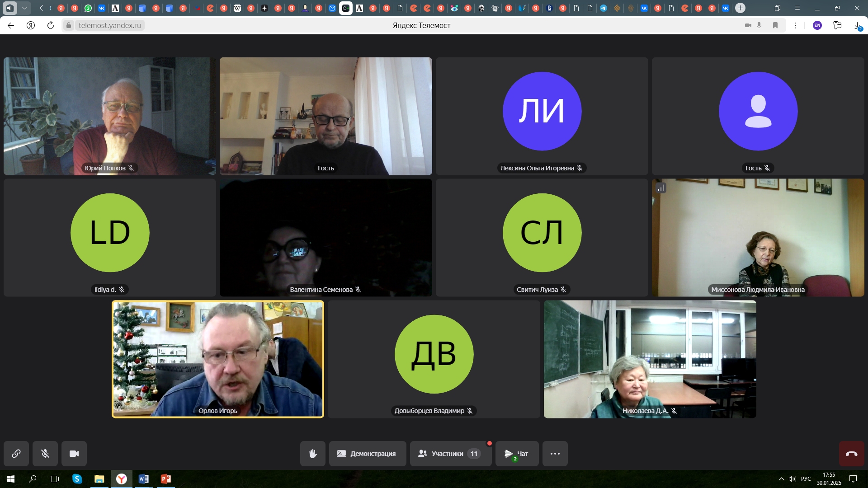
Task: Open the Чат chat panel
Action: click(517, 454)
